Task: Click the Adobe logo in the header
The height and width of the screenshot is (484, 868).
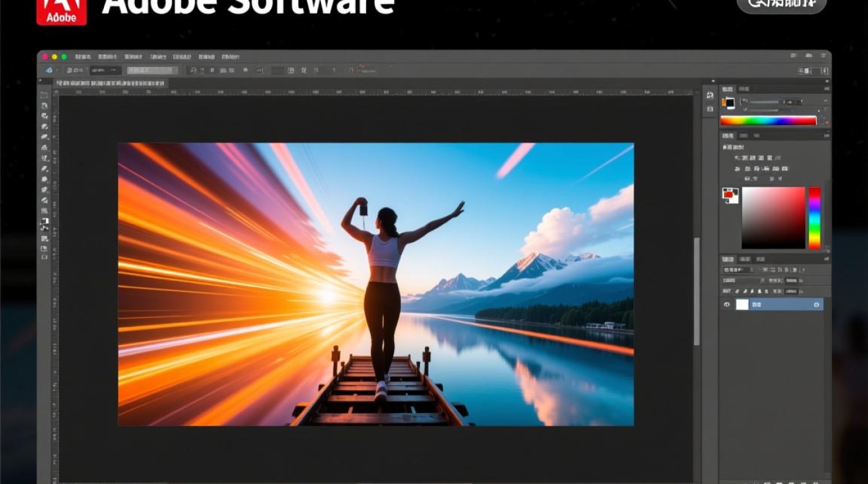Action: tap(61, 11)
